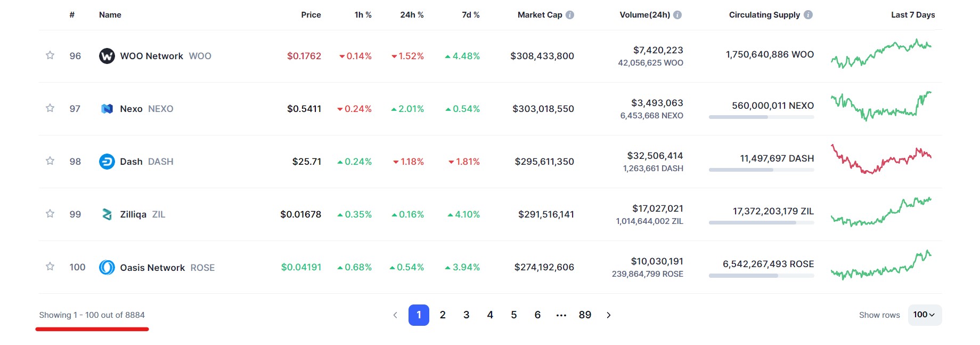Open the WOO Network logo icon
Image resolution: width=980 pixels, height=345 pixels.
point(107,55)
